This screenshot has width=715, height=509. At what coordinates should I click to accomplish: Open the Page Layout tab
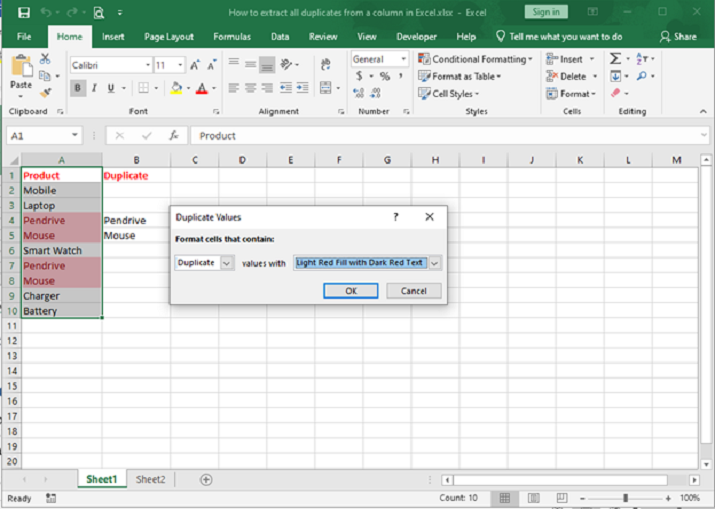coord(169,37)
